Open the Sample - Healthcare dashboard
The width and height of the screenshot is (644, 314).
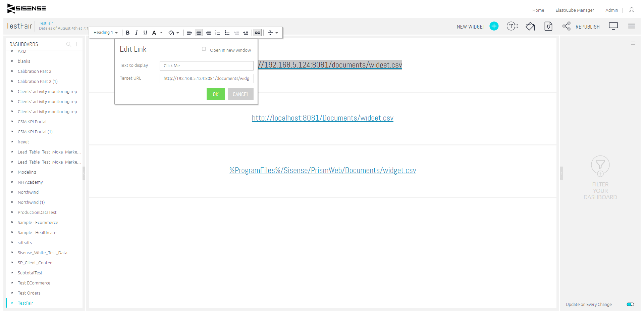click(37, 233)
